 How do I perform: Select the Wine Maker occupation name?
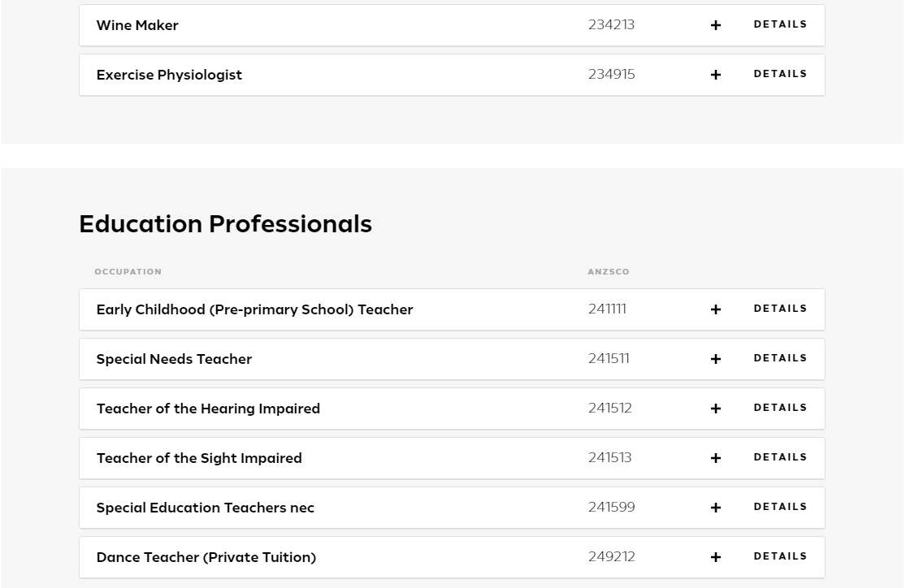(137, 25)
